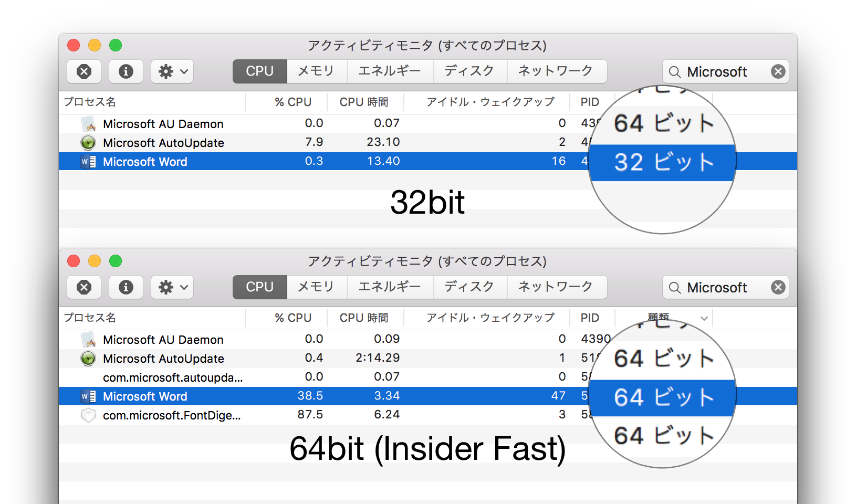The width and height of the screenshot is (856, 504).
Task: Click inside the Microsoft search field
Action: click(719, 71)
